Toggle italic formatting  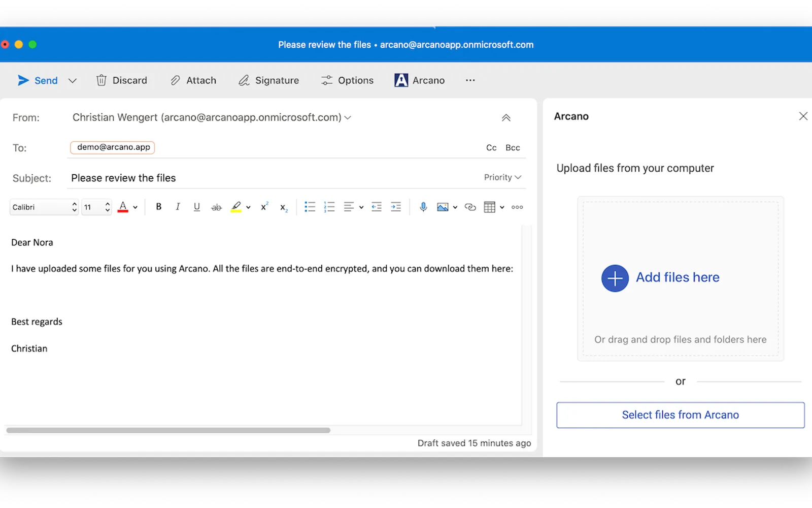178,207
